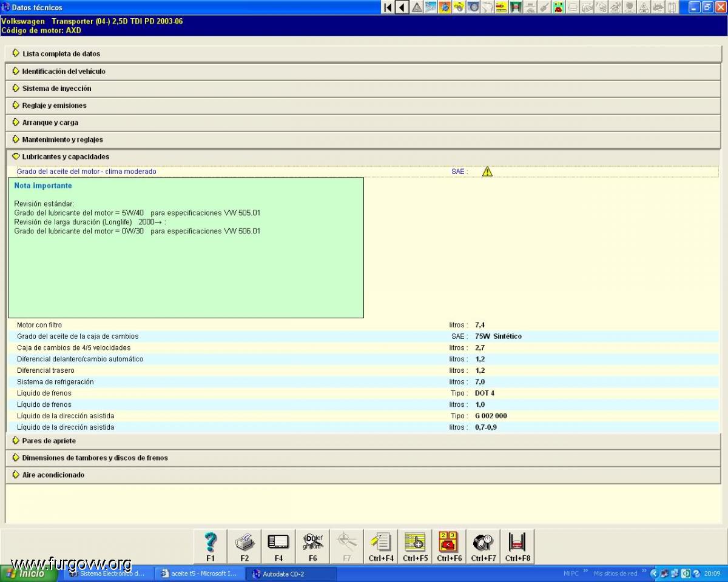
Task: Click the Nota importante heading
Action: tap(43, 186)
